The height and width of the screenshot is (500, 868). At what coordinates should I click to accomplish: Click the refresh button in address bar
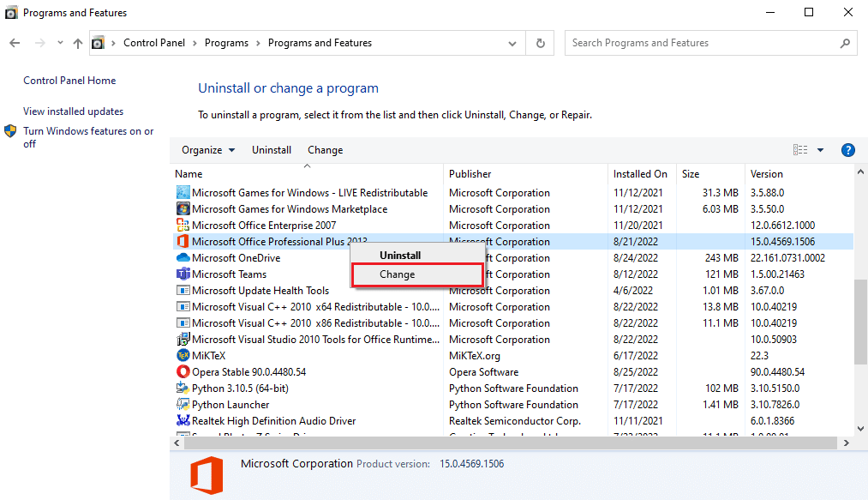[x=541, y=43]
